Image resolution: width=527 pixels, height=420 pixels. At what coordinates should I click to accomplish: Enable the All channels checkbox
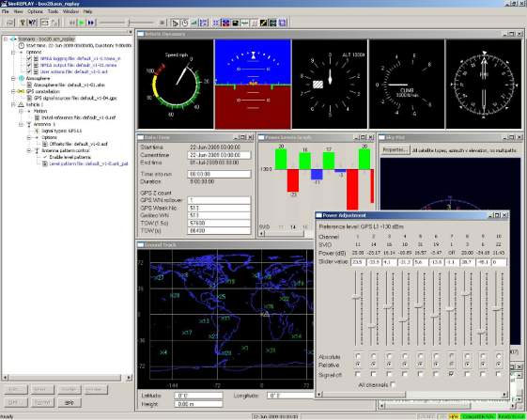pos(393,384)
